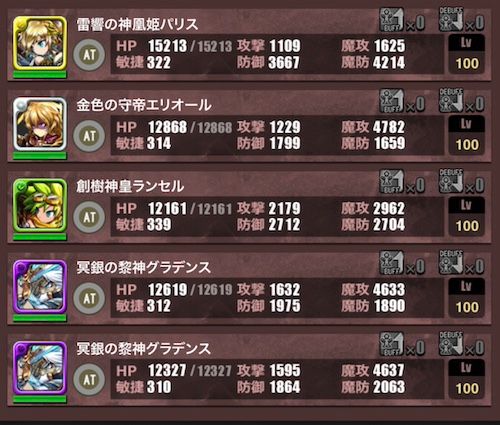Toggle the AT badge for 金色の守帝エリオール
Image resolution: width=500 pixels, height=425 pixels.
pos(89,136)
